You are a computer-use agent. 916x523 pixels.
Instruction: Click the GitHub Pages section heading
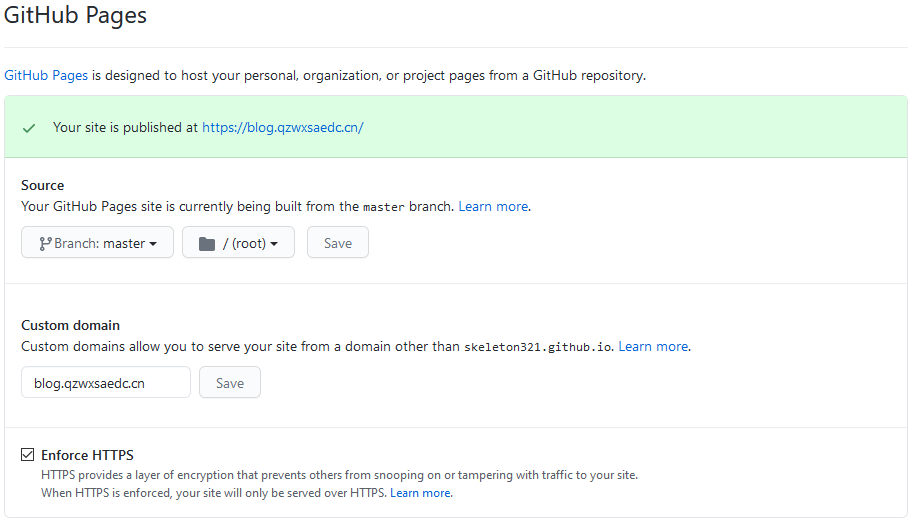pos(76,16)
